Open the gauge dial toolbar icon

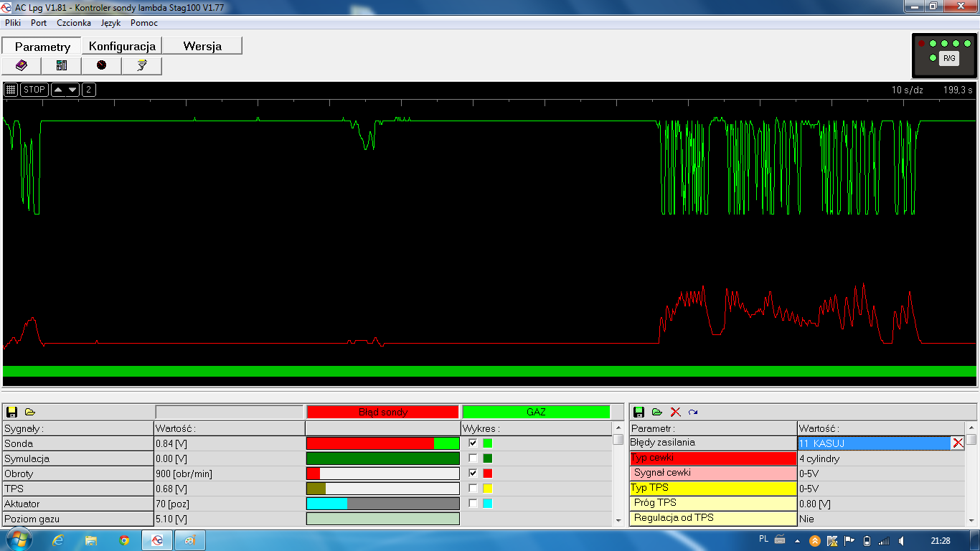101,65
